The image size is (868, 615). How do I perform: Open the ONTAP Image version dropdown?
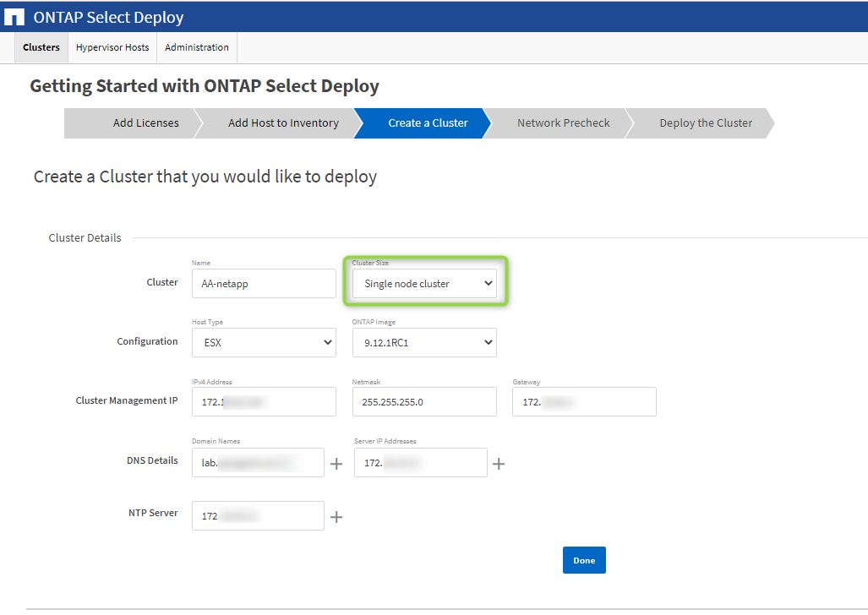(424, 342)
